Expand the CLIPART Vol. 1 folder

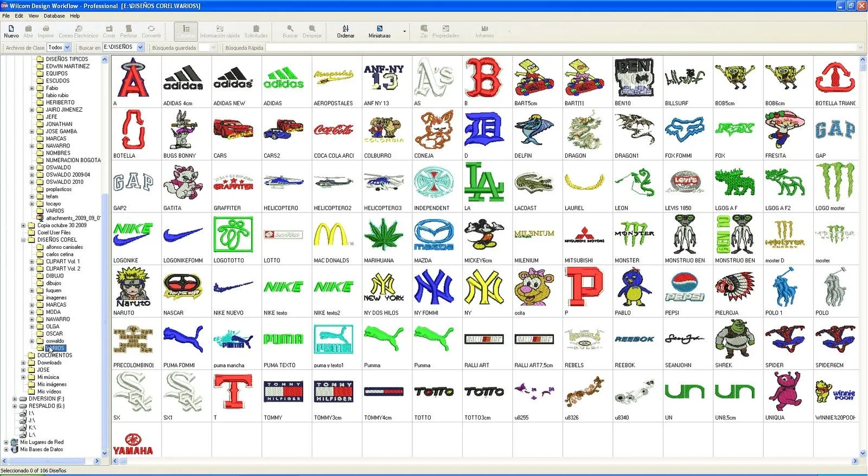pyautogui.click(x=32, y=261)
